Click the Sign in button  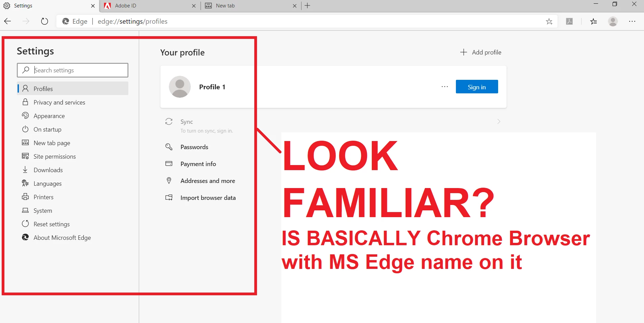[x=477, y=87]
